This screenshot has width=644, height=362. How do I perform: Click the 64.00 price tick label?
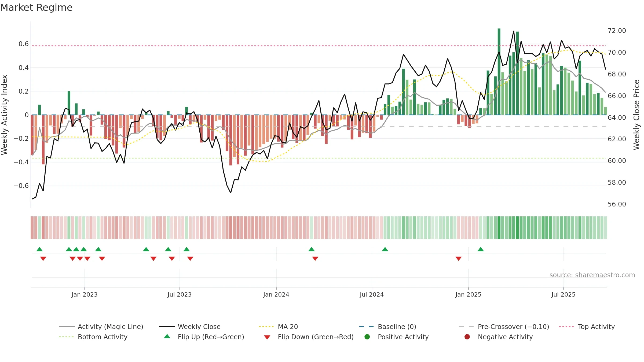coord(617,117)
